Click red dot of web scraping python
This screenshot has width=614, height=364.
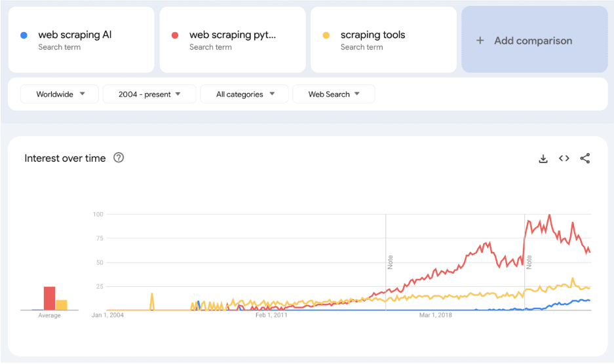pos(175,35)
